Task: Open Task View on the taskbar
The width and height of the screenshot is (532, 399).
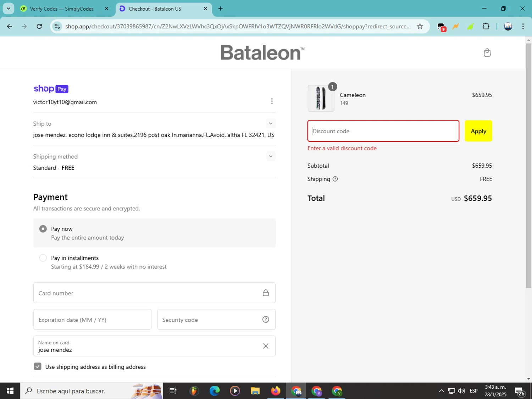Action: click(173, 391)
